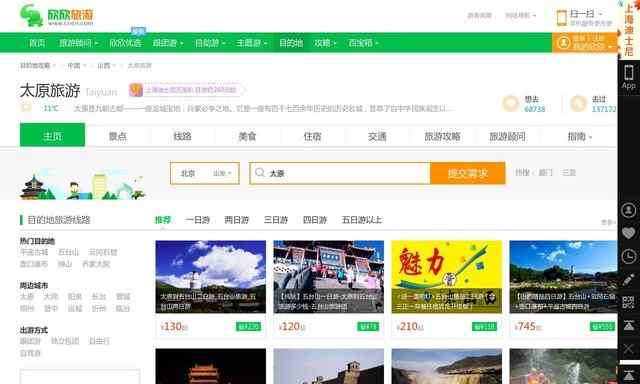Open the ¥130 Wutai mountain tour thumbnail
The height and width of the screenshot is (384, 640).
pos(211,277)
